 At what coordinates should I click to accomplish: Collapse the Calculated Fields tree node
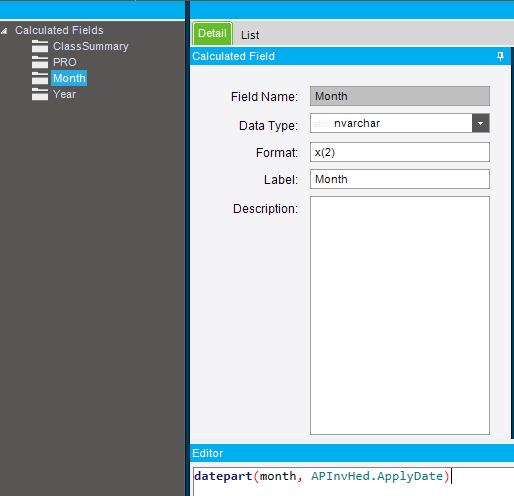coord(4,31)
